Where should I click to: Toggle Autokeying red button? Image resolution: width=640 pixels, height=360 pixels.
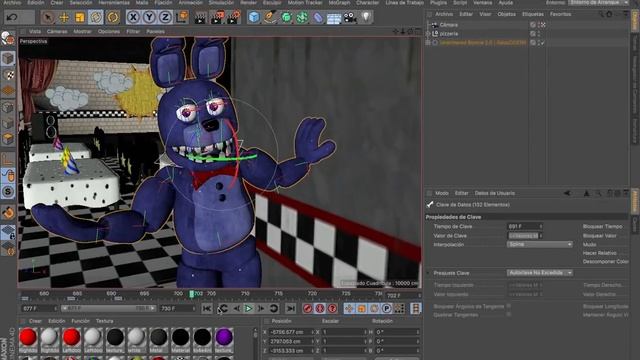point(320,309)
